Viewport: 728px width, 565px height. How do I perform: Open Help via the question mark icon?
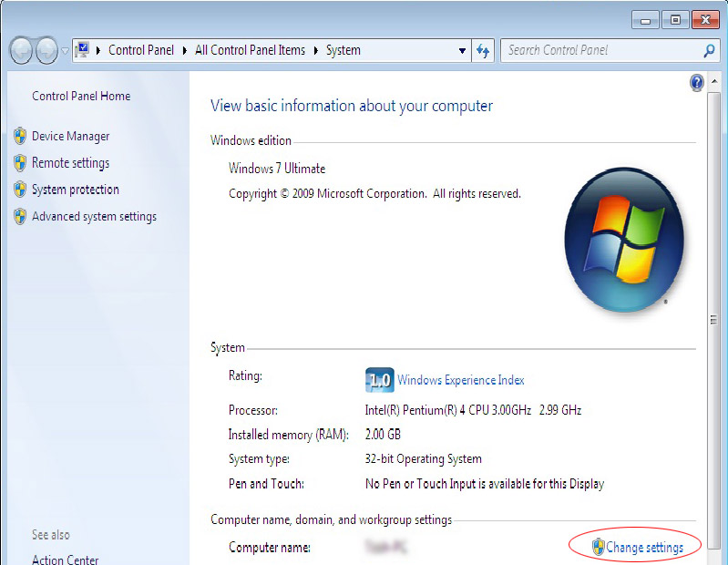696,83
